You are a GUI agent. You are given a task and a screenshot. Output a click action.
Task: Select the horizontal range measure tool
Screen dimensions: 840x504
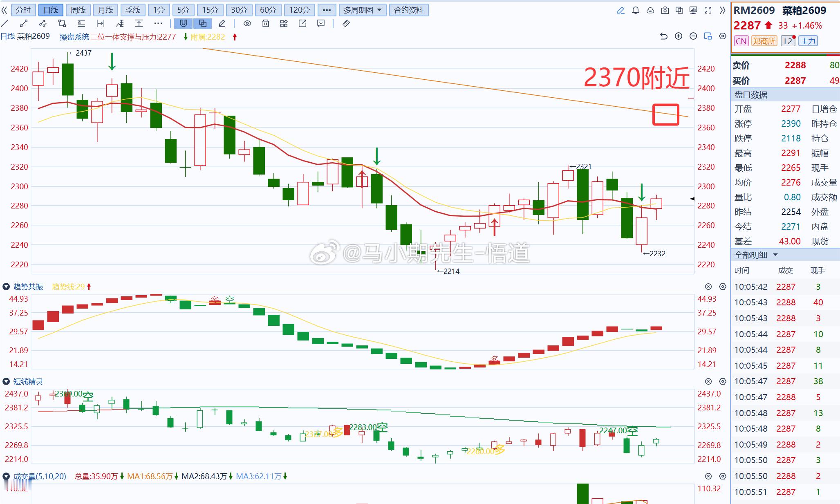click(101, 23)
